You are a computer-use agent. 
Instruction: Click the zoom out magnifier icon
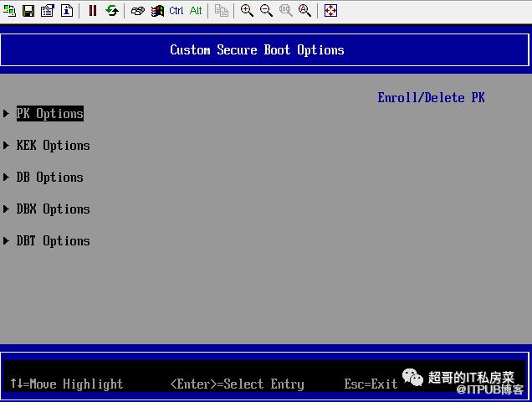tap(266, 10)
